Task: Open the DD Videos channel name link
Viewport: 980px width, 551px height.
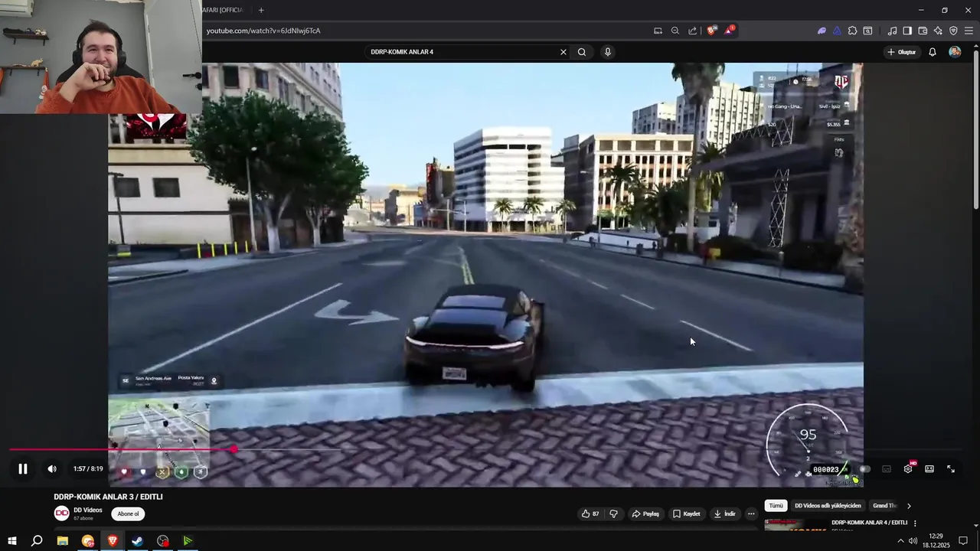Action: coord(88,510)
